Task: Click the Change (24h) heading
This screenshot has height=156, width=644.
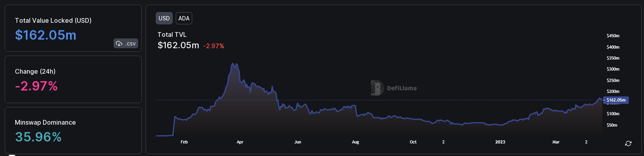Action: click(x=35, y=71)
